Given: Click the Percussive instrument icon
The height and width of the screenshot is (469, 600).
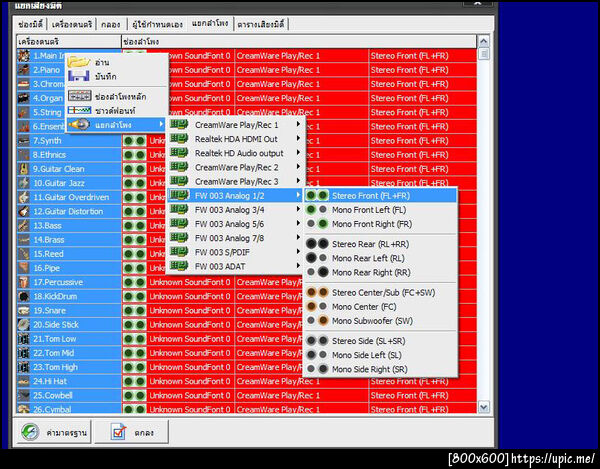Looking at the screenshot, I should (x=24, y=282).
